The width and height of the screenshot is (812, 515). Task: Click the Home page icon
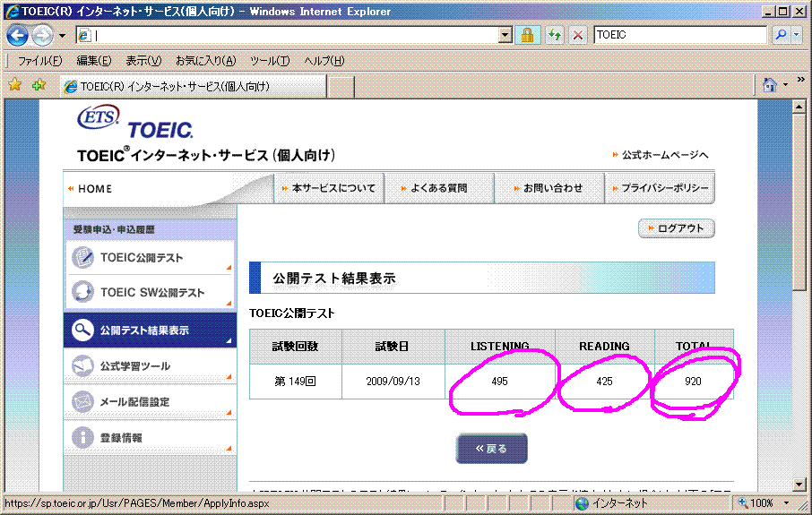click(x=770, y=84)
